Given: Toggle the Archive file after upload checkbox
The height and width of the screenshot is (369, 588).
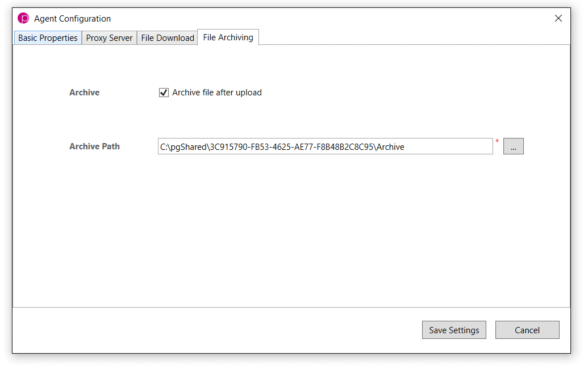Looking at the screenshot, I should [164, 93].
